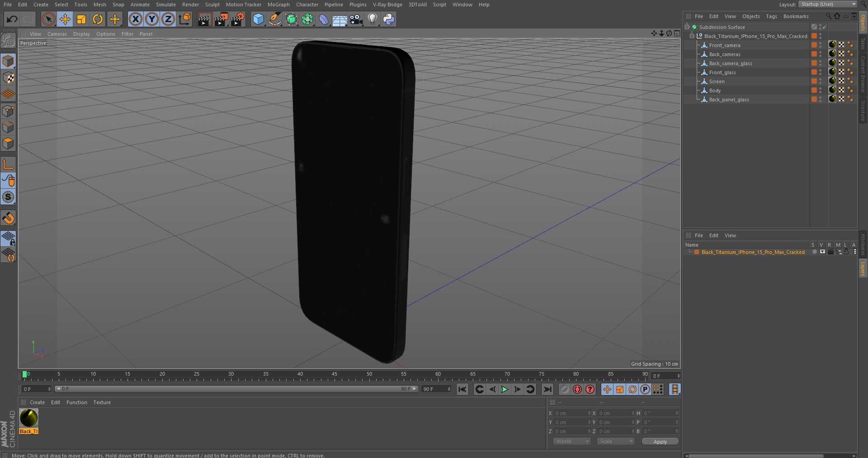Click Apply button in coordinates panel
The width and height of the screenshot is (868, 458).
(660, 442)
